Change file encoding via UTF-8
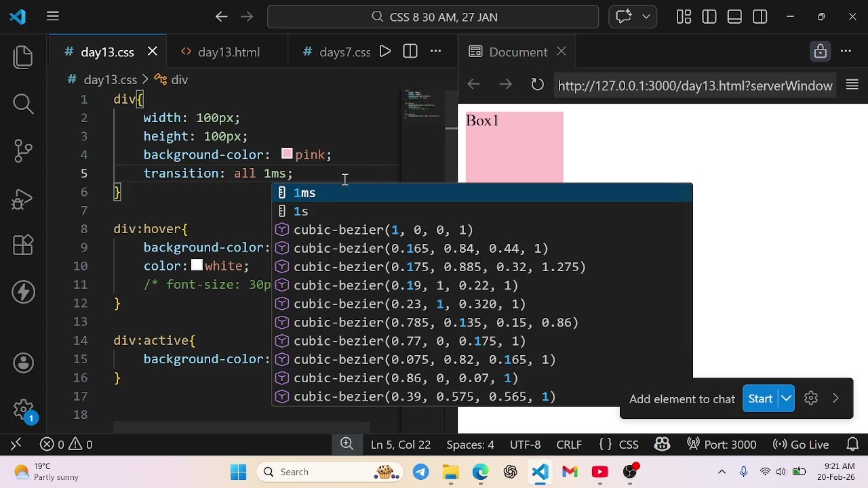The width and height of the screenshot is (868, 488). tap(525, 445)
